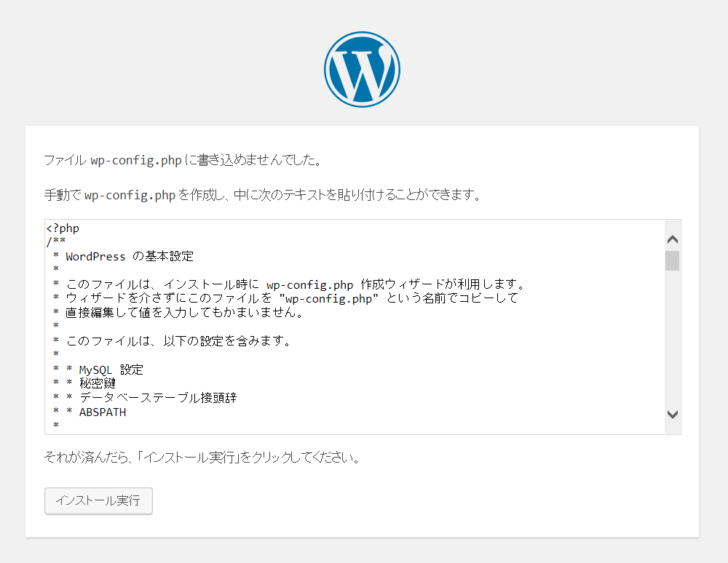
Task: Click the 'WordPress の基本設定' comment line
Action: [x=124, y=257]
